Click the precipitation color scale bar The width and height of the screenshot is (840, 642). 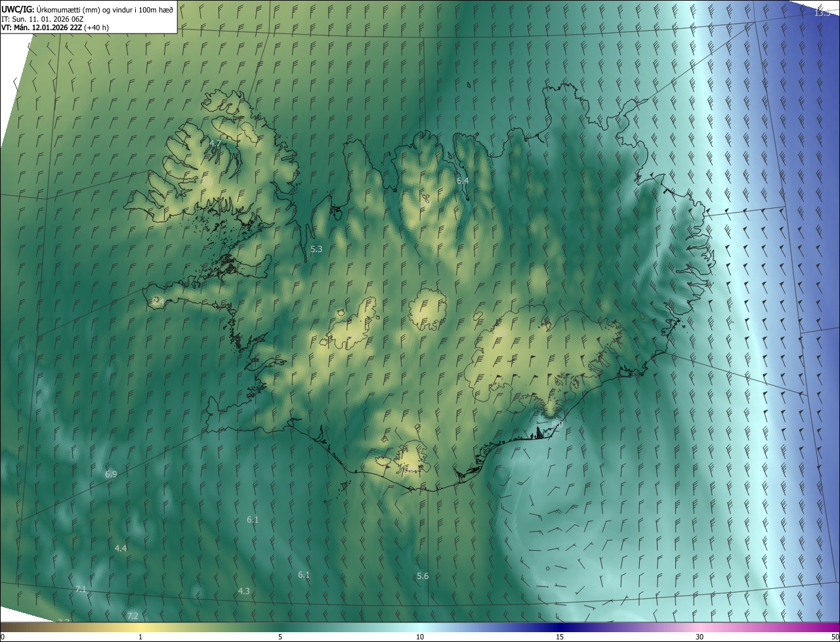pos(420,627)
